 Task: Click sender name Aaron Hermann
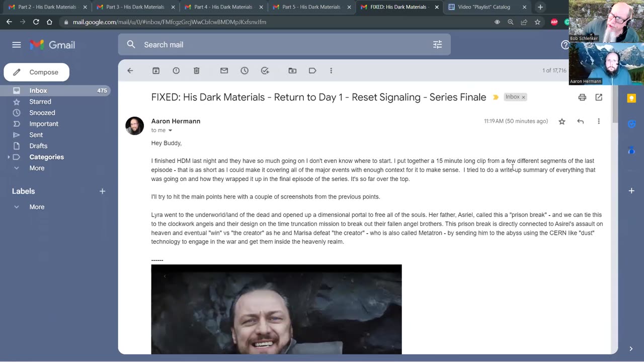176,121
